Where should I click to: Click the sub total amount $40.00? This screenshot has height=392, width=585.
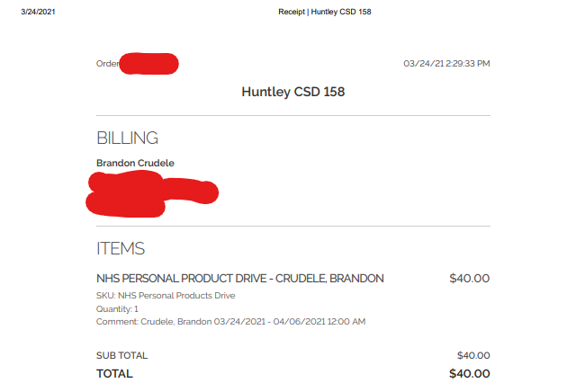[x=472, y=356]
